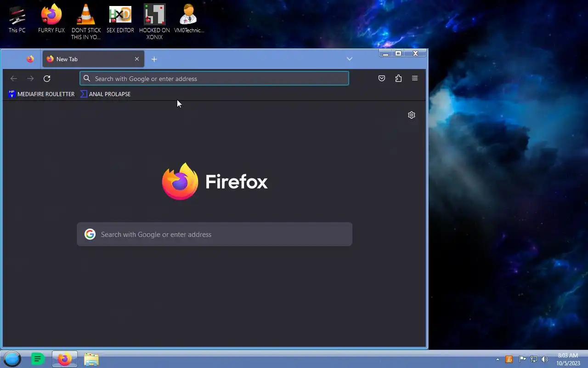Open the Firefox application hamburger menu
588x368 pixels.
(415, 79)
